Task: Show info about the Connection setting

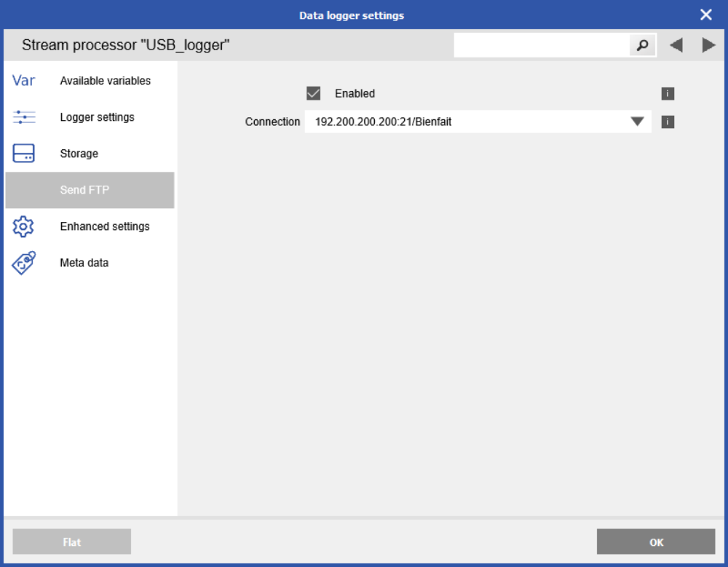Action: (x=668, y=122)
